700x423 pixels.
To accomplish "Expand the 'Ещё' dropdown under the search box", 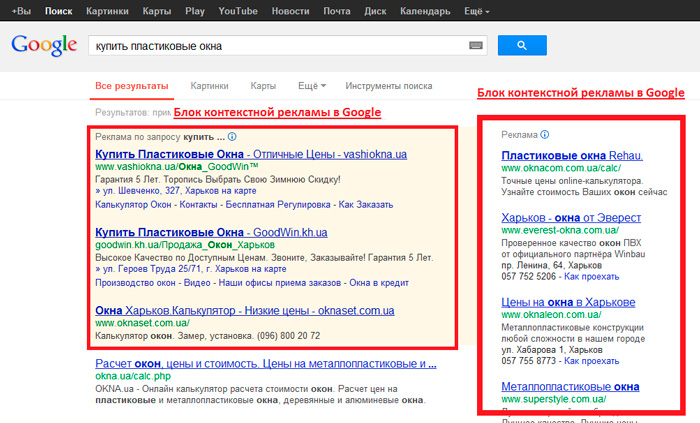I will pos(312,86).
